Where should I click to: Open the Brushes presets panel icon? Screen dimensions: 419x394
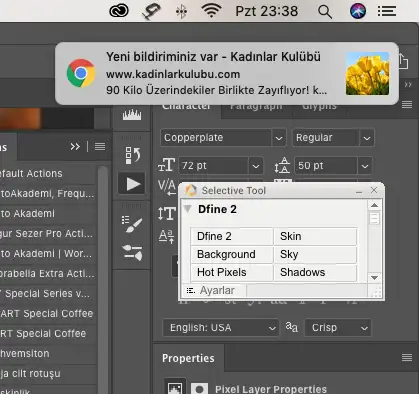click(132, 252)
